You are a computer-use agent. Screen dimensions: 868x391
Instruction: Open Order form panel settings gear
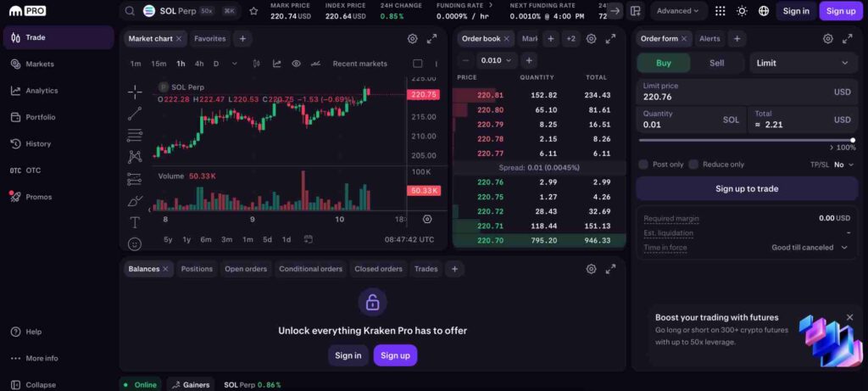point(828,39)
